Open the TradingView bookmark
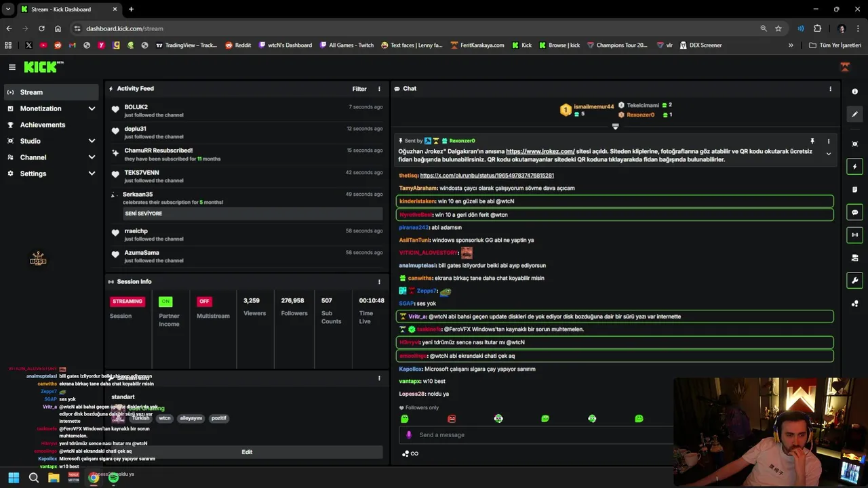 pos(186,45)
